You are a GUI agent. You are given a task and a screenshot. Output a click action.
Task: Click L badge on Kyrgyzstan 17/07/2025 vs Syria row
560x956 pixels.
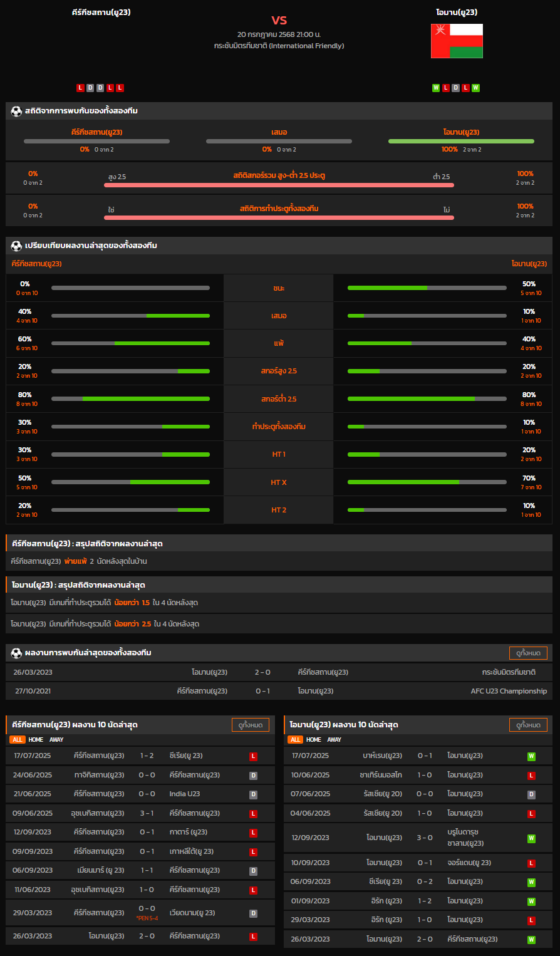point(254,756)
